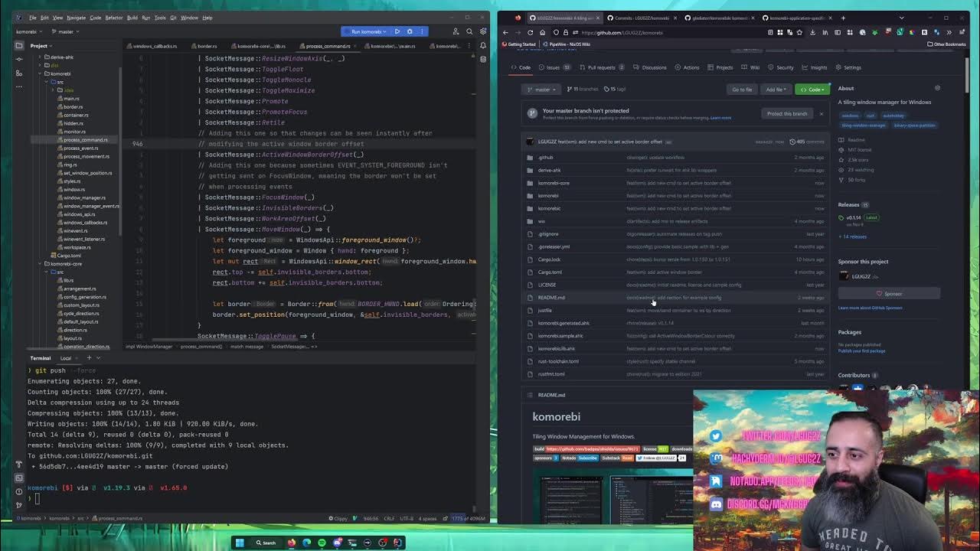Click the Sponsor button on GitHub sidebar
This screenshot has height=551, width=980.
[889, 294]
